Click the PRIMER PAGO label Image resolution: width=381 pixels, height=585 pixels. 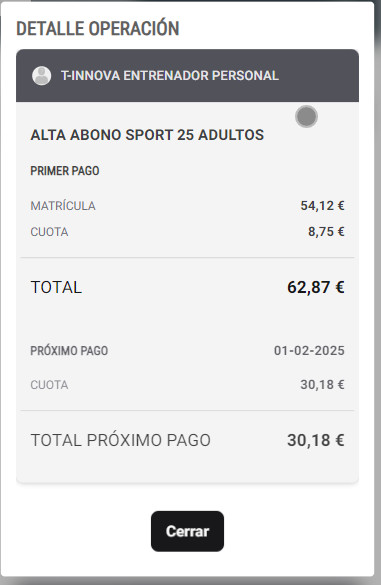coord(65,171)
